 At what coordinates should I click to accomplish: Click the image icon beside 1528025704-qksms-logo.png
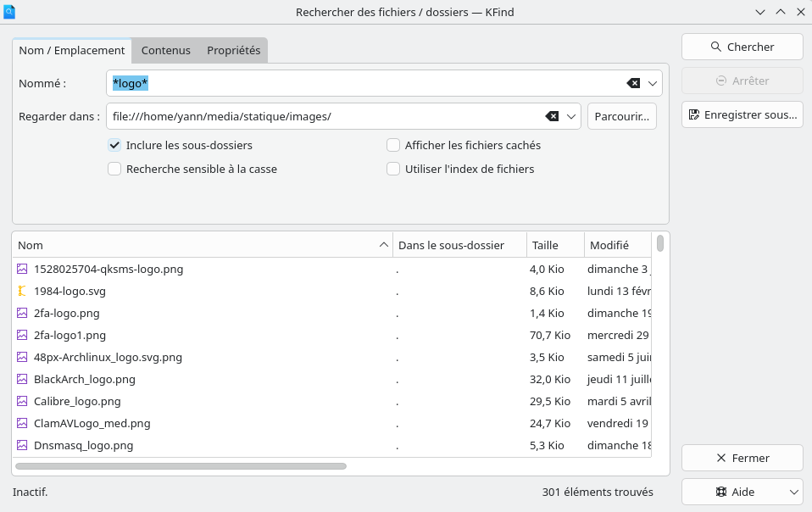[x=23, y=269]
